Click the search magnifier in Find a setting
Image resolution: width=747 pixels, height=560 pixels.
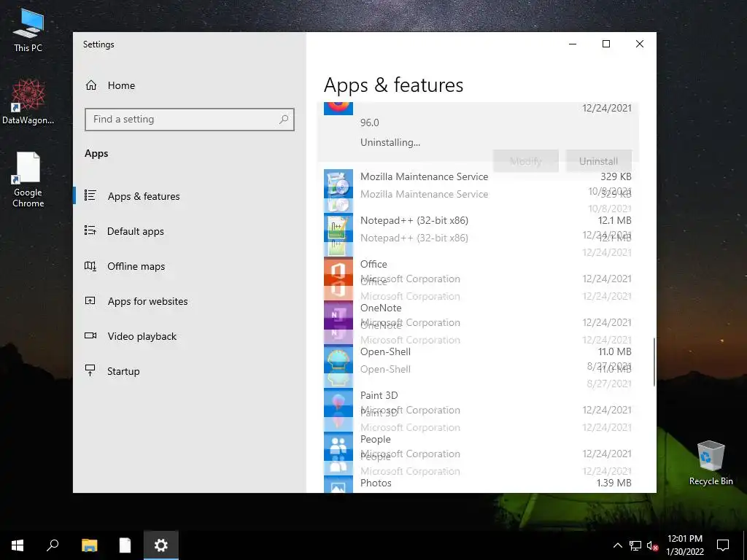pyautogui.click(x=284, y=119)
